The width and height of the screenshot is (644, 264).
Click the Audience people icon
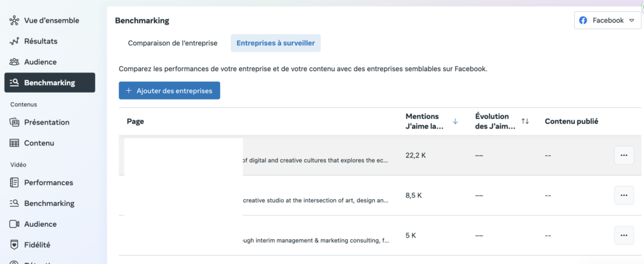pyautogui.click(x=14, y=62)
